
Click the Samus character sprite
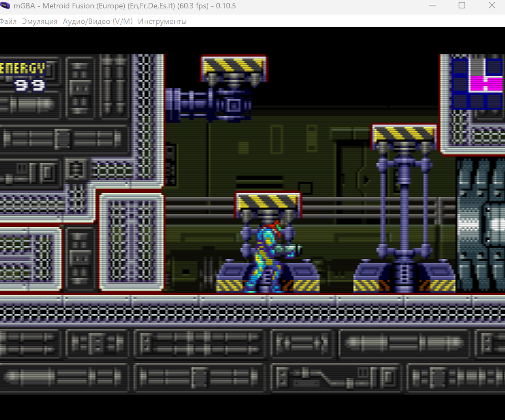273,257
